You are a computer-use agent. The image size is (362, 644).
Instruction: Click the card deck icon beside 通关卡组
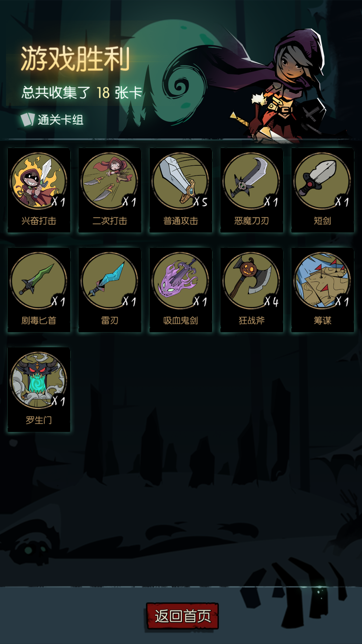coord(27,119)
